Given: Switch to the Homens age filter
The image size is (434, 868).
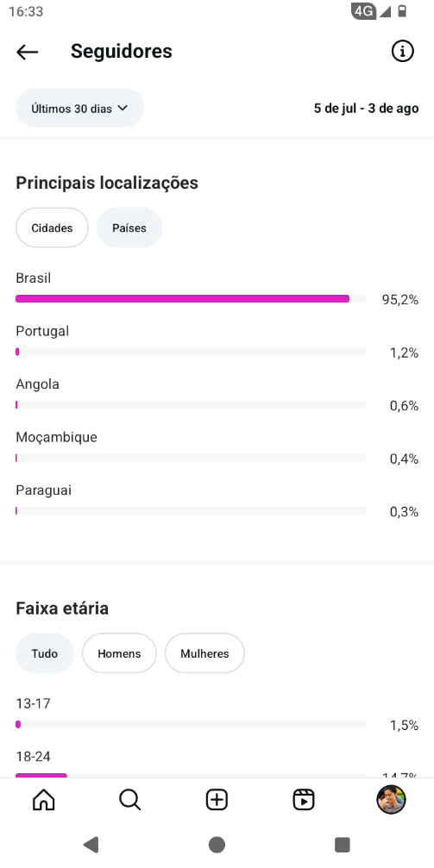Looking at the screenshot, I should coord(119,653).
